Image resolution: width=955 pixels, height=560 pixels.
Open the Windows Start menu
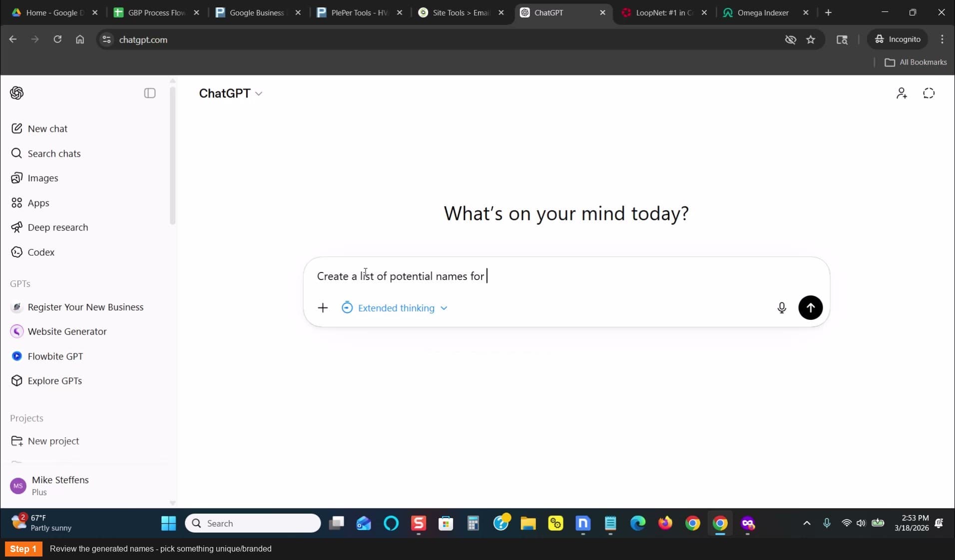[169, 523]
